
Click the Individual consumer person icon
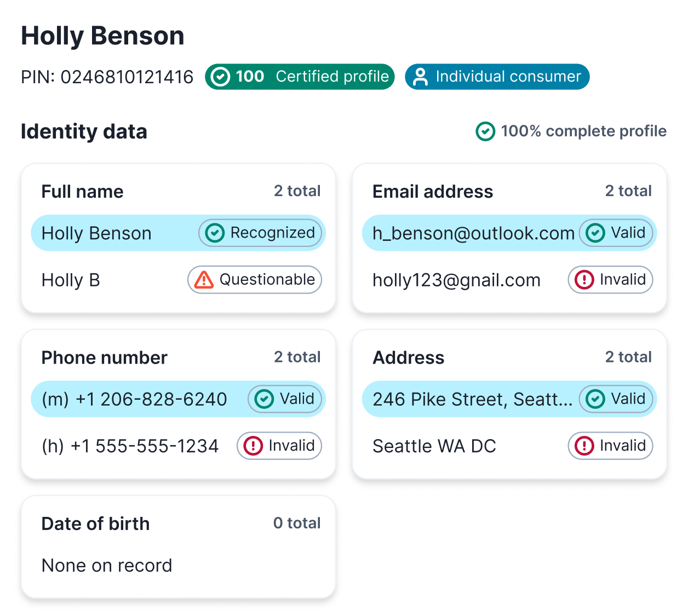pyautogui.click(x=420, y=77)
